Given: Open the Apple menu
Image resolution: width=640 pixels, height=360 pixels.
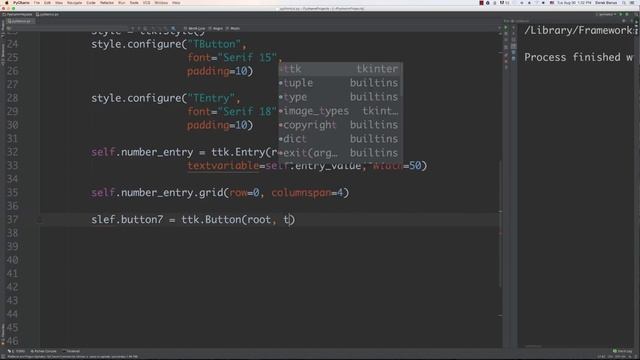Looking at the screenshot, I should click(6, 3).
